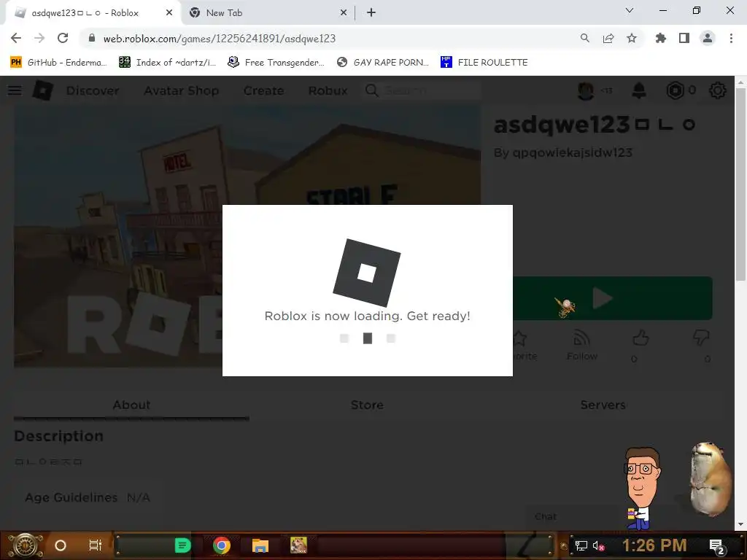Like the game with thumbs up
747x560 pixels.
(x=640, y=338)
